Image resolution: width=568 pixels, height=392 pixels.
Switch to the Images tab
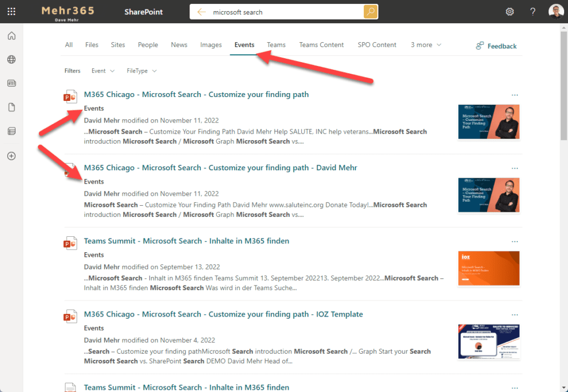point(211,45)
